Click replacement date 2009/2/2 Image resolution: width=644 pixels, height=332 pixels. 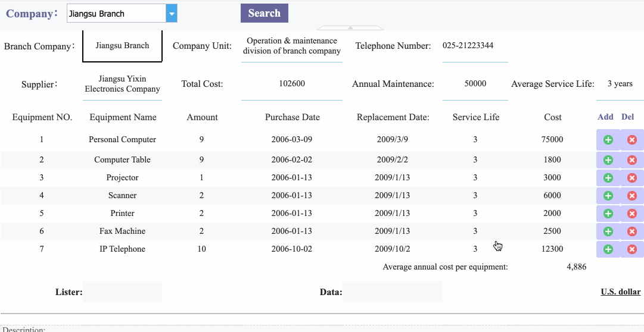point(392,159)
